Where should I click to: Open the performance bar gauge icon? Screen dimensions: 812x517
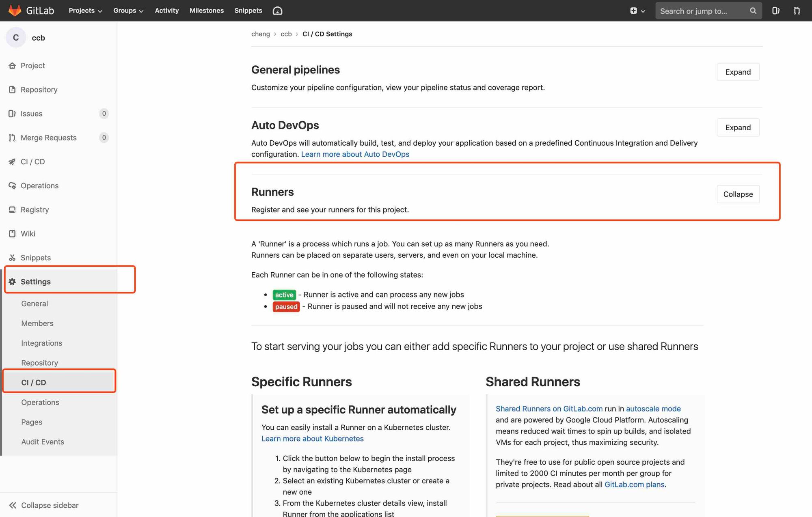(277, 11)
